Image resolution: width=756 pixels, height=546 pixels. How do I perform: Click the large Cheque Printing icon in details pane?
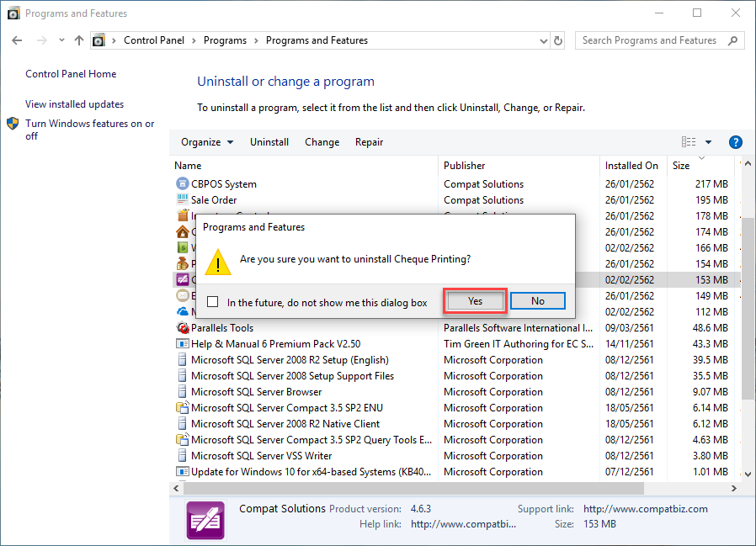(x=205, y=520)
